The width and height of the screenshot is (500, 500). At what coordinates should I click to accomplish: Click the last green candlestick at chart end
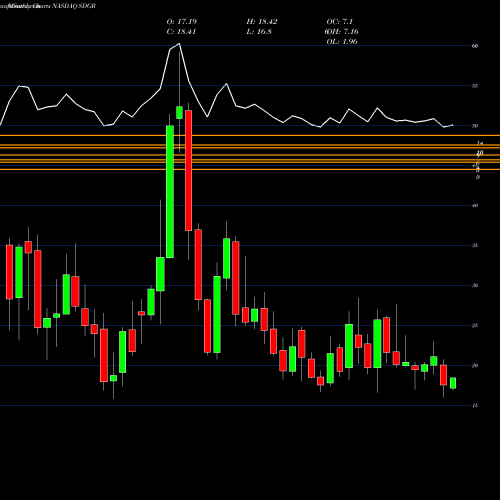[x=453, y=383]
